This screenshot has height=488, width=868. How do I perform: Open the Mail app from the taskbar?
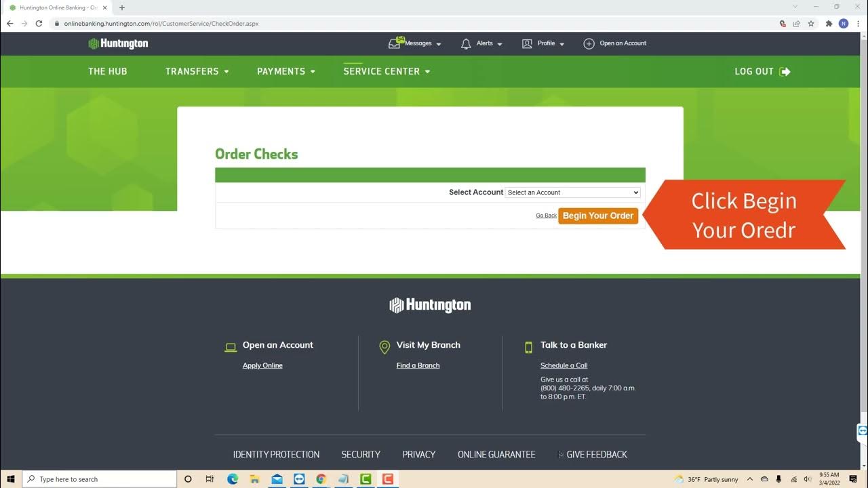[277, 479]
